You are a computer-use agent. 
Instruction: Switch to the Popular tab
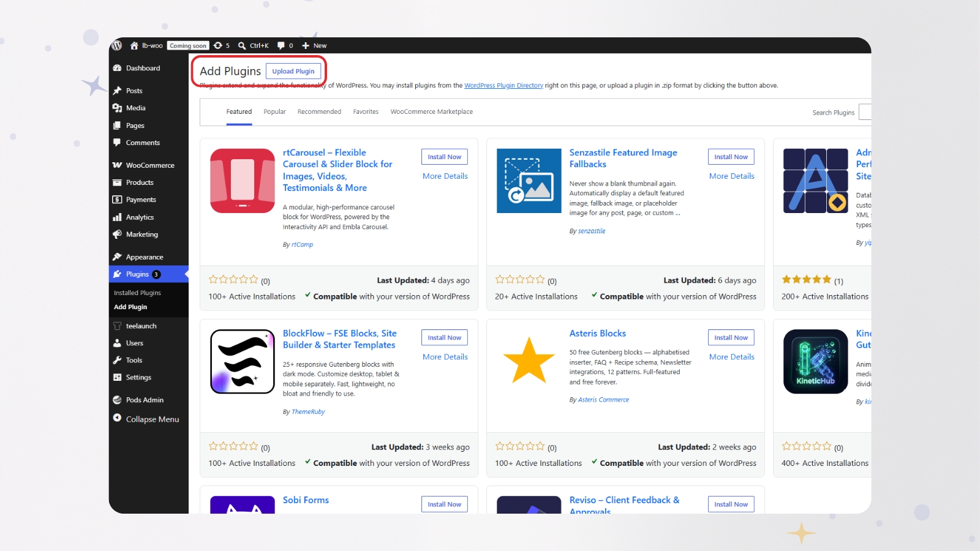(x=274, y=112)
